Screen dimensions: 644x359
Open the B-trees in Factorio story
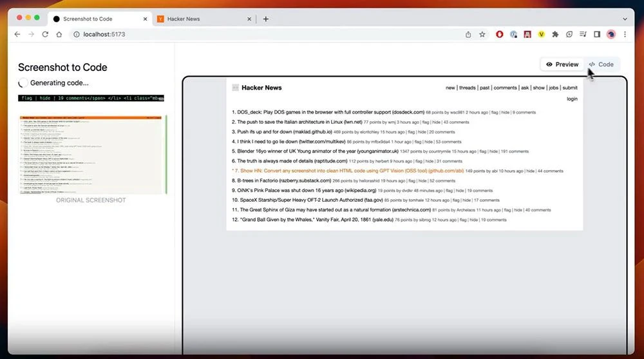coord(284,181)
